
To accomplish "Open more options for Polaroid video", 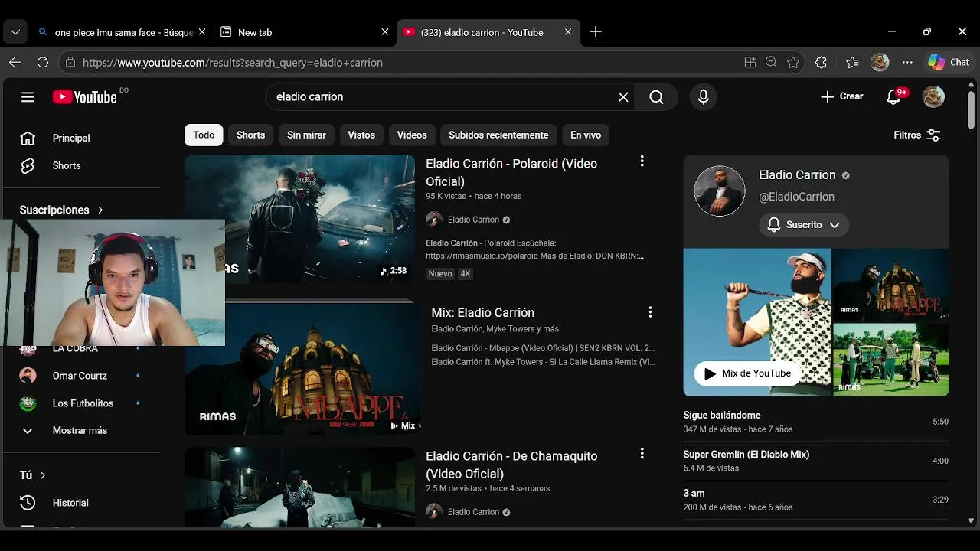I will 642,161.
